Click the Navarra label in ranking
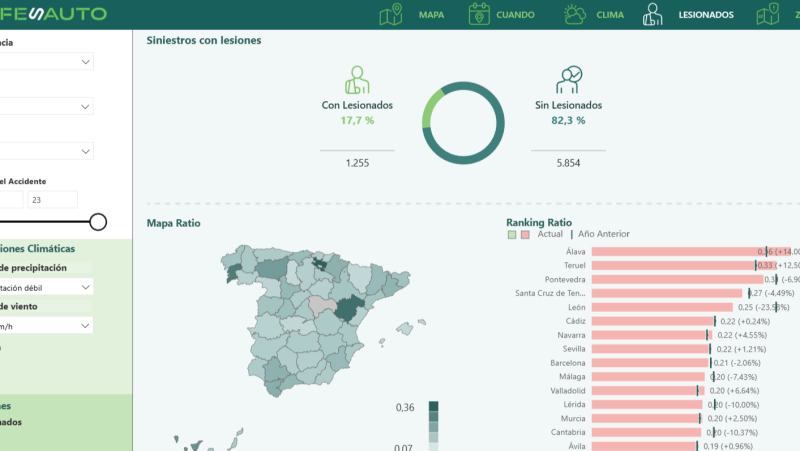 (571, 335)
